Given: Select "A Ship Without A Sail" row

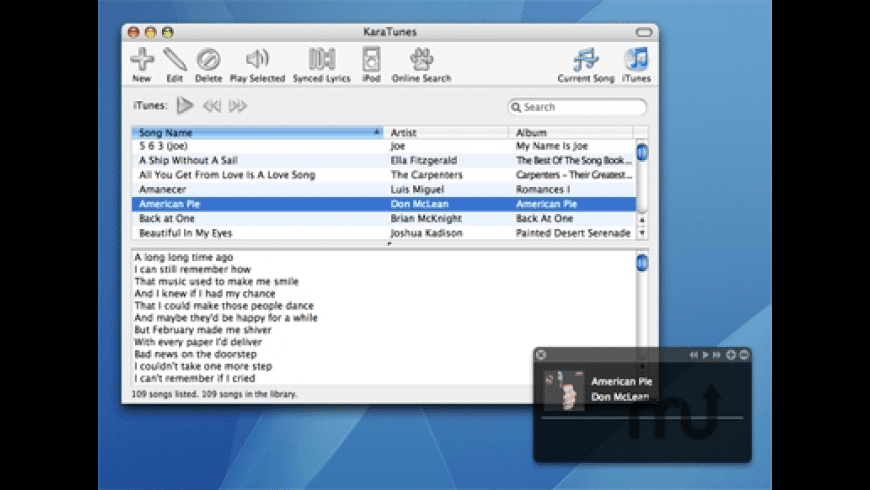Looking at the screenshot, I should point(383,160).
